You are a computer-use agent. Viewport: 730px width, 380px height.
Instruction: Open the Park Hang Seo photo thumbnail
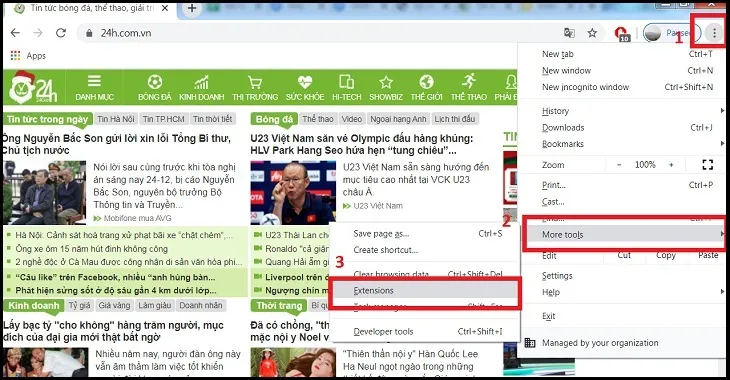293,193
